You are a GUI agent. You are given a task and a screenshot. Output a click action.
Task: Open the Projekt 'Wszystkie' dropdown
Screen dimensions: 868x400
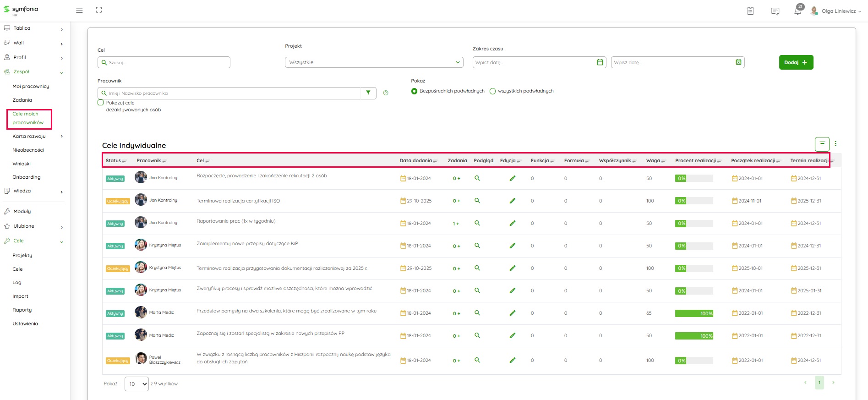tap(374, 62)
